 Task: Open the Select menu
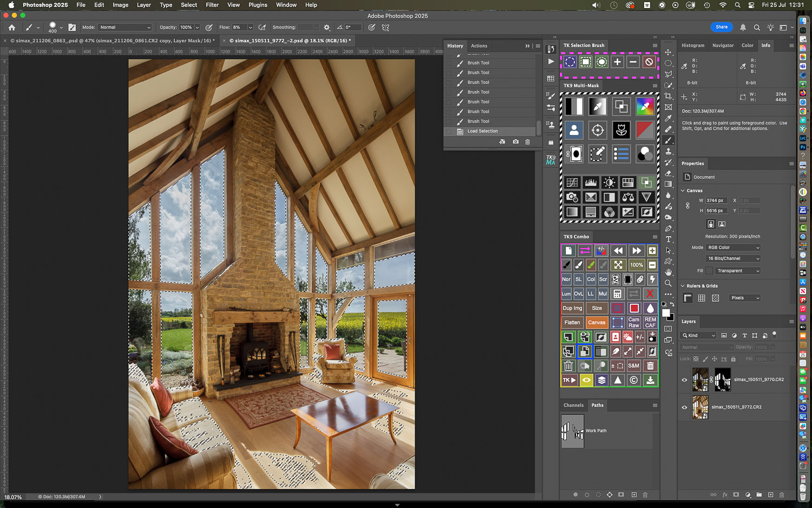(189, 5)
